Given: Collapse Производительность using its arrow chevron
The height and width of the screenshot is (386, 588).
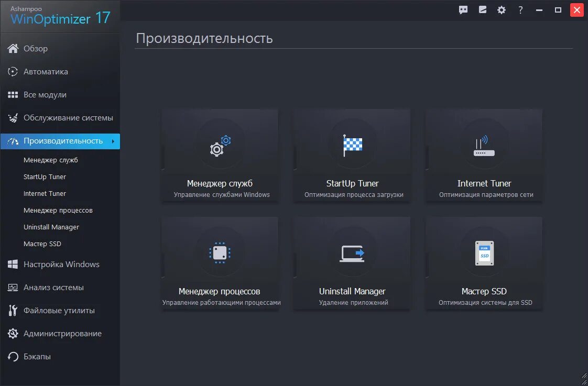Looking at the screenshot, I should tap(113, 141).
